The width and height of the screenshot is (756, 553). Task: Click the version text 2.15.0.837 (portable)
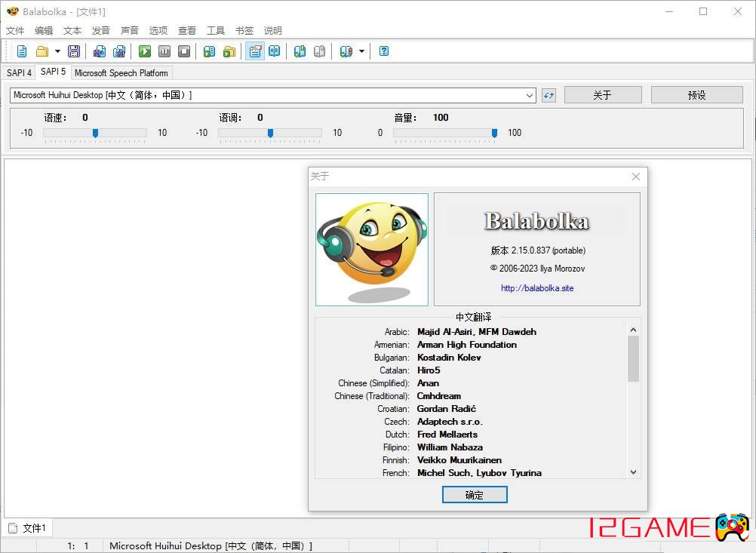click(549, 250)
